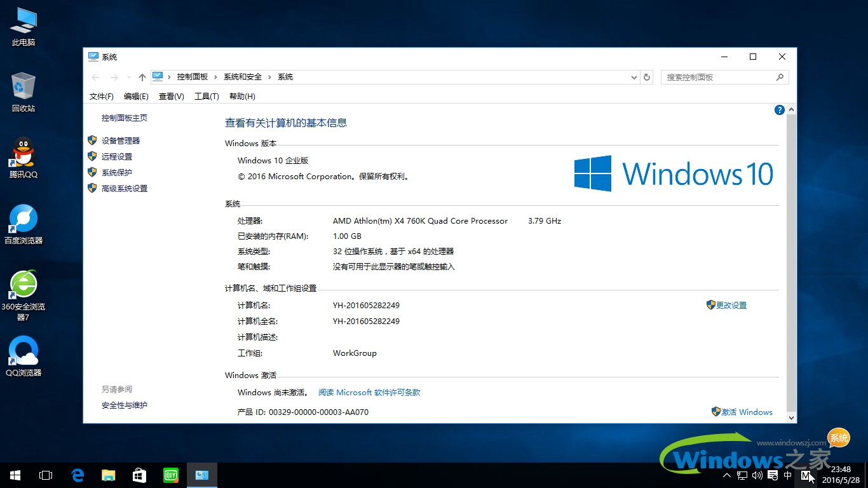Open Task View on the taskbar
The height and width of the screenshot is (488, 868).
45,475
